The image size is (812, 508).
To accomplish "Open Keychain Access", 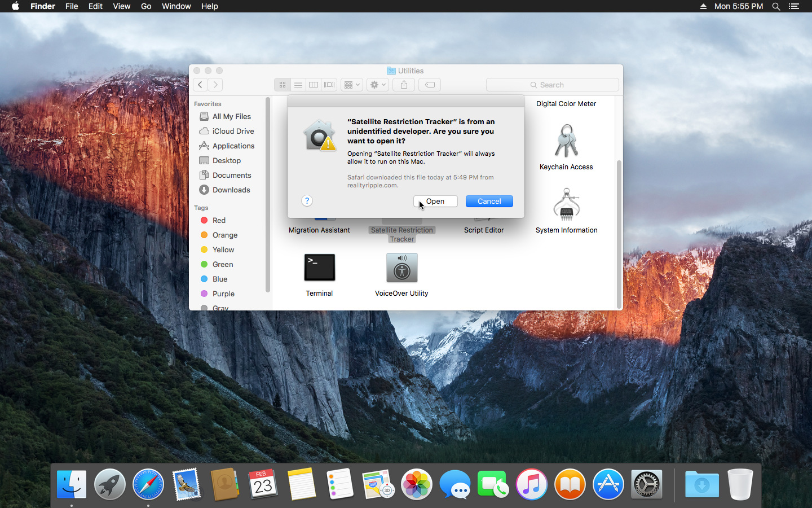I will click(x=566, y=141).
